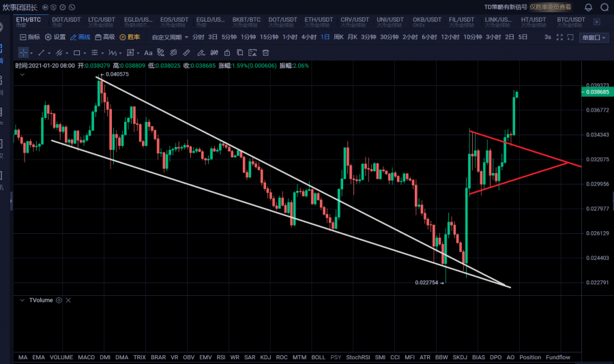Click the 仅胜率会员查看 link
The width and height of the screenshot is (614, 364).
point(550,7)
